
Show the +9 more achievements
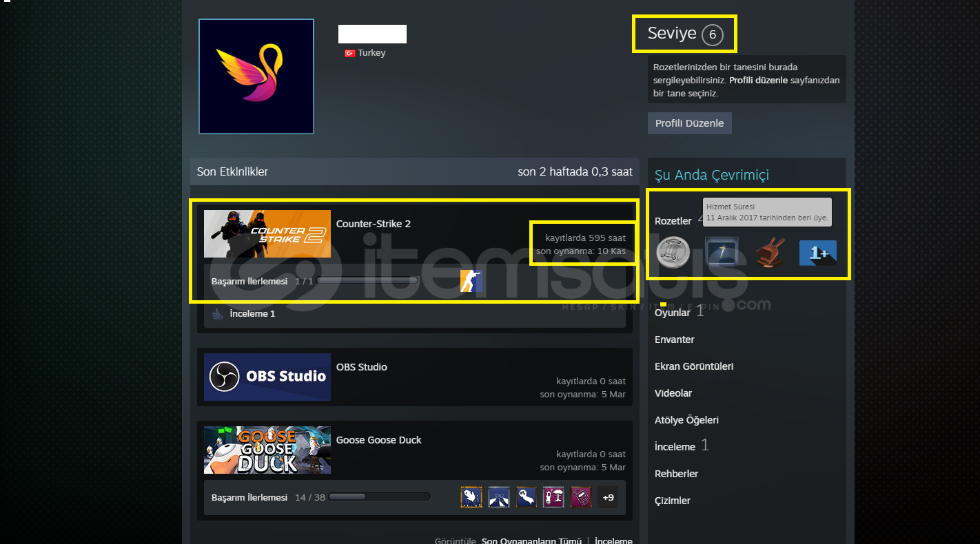click(608, 497)
